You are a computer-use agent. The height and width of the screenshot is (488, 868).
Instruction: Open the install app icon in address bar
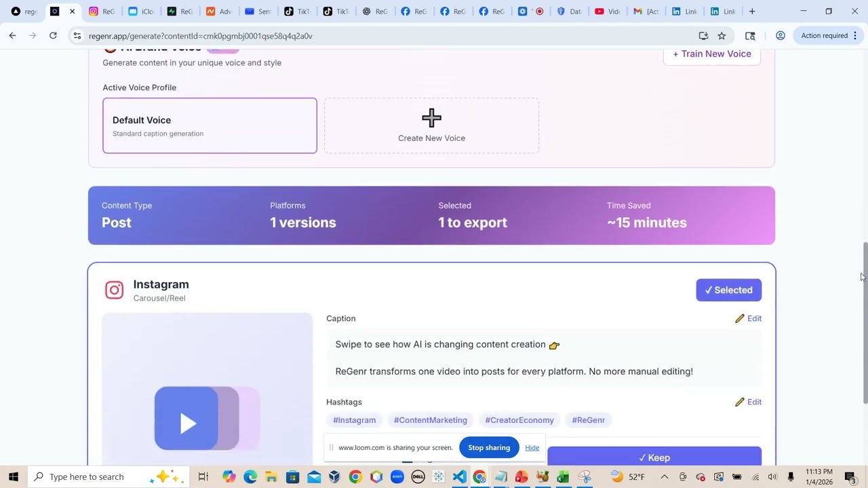(703, 36)
